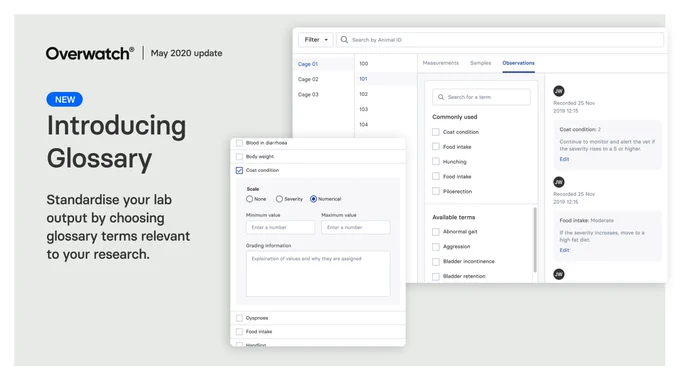The width and height of the screenshot is (680, 383).
Task: Click the Maximum value number field
Action: point(356,227)
